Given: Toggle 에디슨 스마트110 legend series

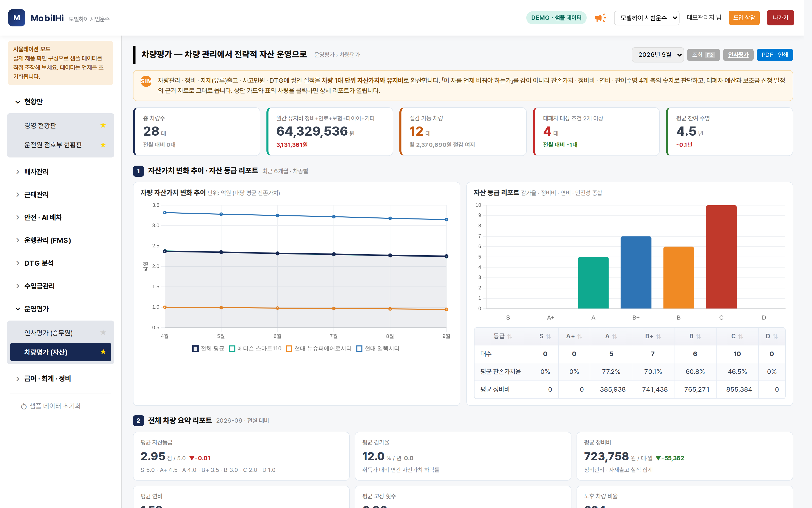Looking at the screenshot, I should [255, 349].
